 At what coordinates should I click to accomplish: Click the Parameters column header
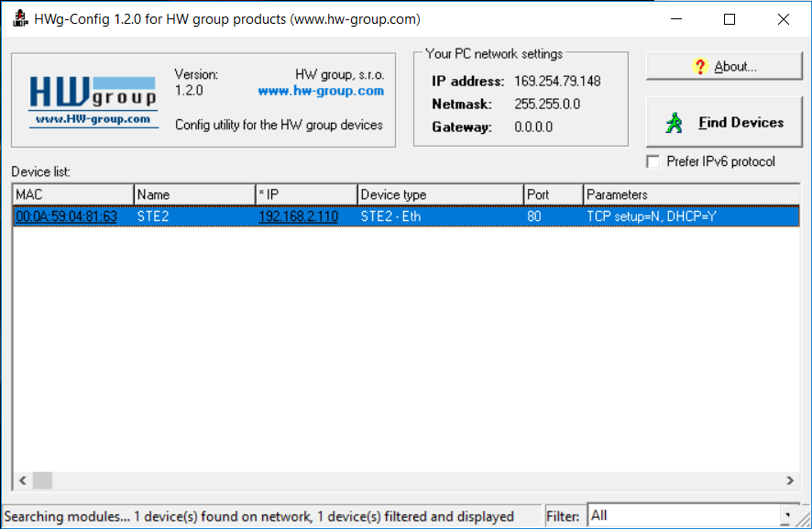tap(692, 194)
